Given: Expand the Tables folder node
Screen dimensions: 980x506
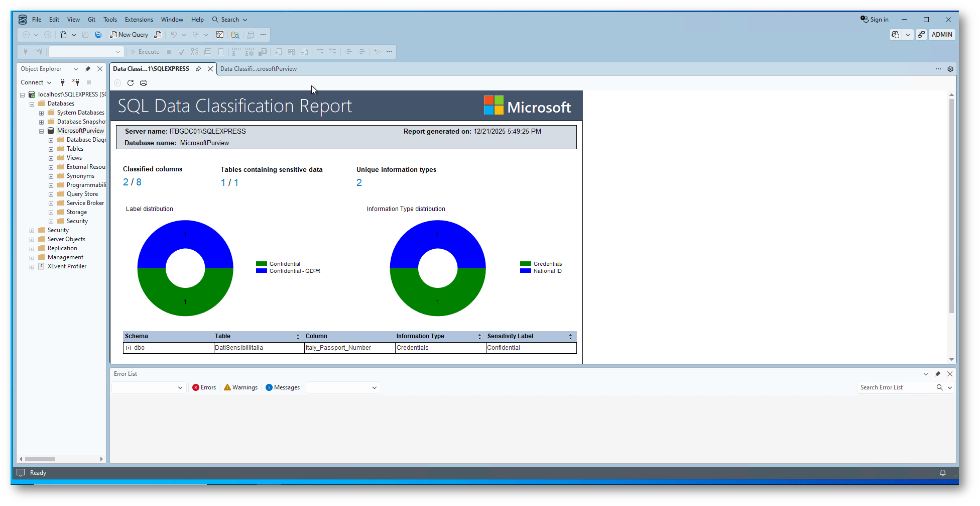Looking at the screenshot, I should [51, 149].
